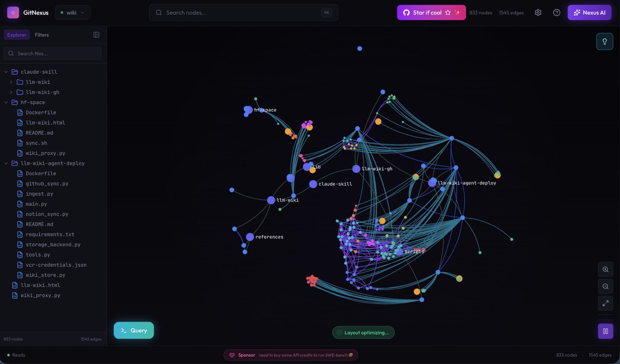Select the llm-wiki-gh graph node
Viewport: 620px width, 364px height.
tap(356, 169)
